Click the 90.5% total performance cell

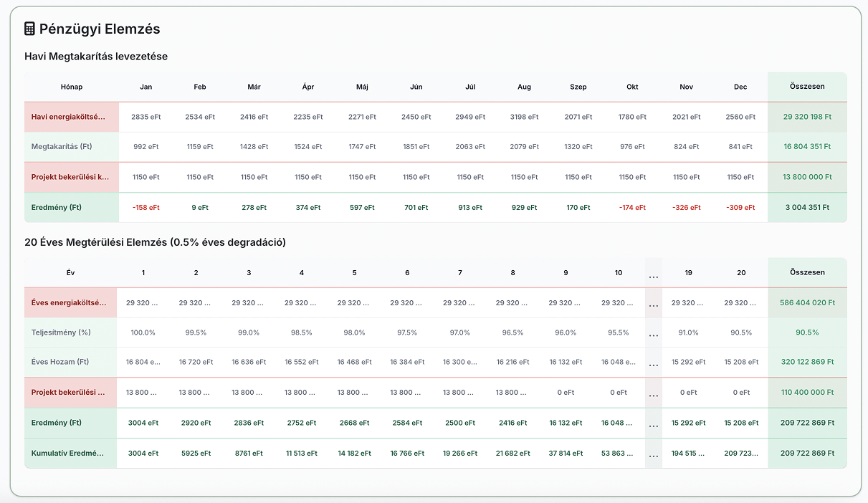[807, 332]
